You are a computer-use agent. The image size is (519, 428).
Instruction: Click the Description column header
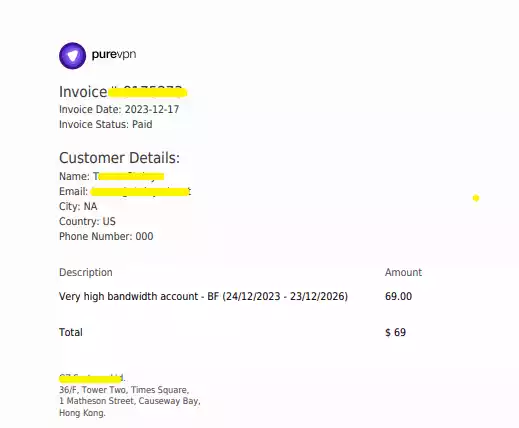[86, 272]
